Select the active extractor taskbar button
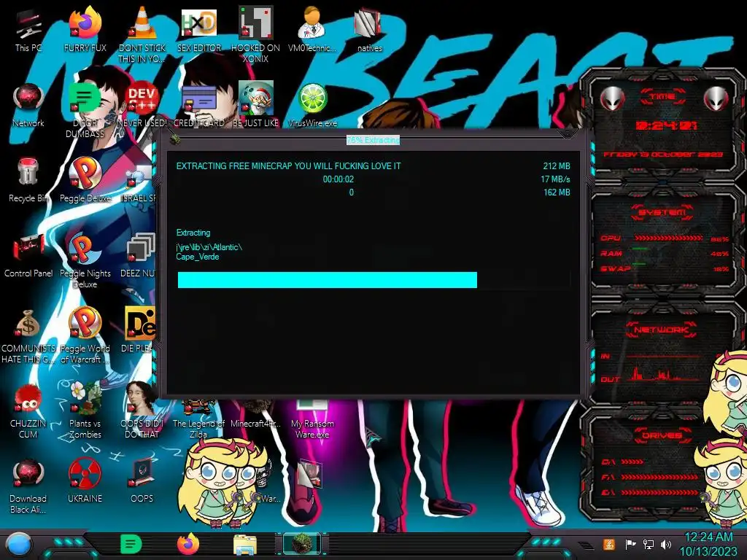Image resolution: width=747 pixels, height=560 pixels. (x=301, y=544)
